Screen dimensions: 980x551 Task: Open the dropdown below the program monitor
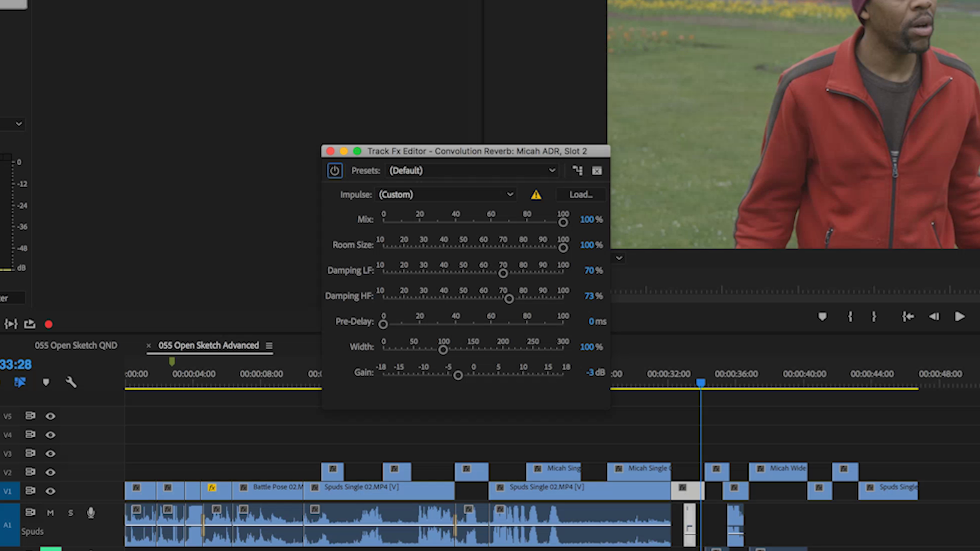click(x=619, y=258)
